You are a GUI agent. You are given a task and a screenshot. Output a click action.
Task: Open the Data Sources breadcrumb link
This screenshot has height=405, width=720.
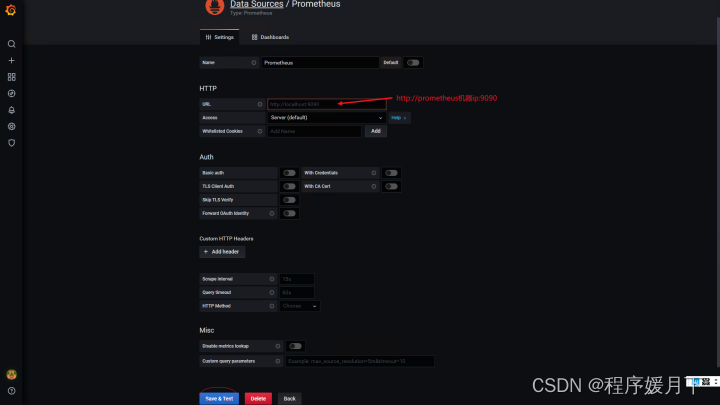tap(257, 4)
